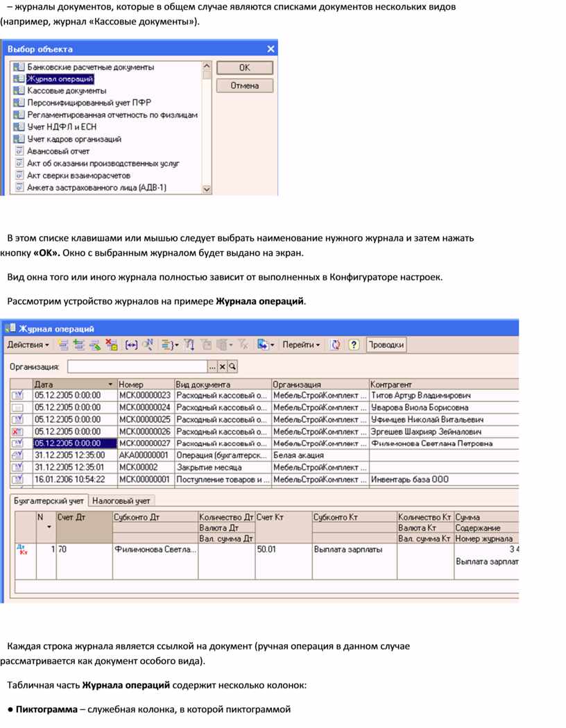The image size is (566, 728).
Task: Expand the Filter history dropdown arrow
Action: tap(230, 346)
